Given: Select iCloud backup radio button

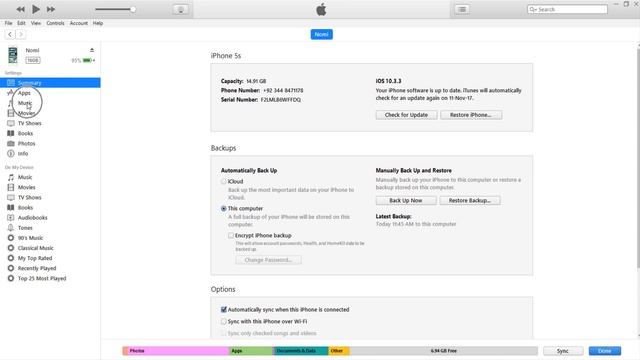Looking at the screenshot, I should tap(224, 181).
